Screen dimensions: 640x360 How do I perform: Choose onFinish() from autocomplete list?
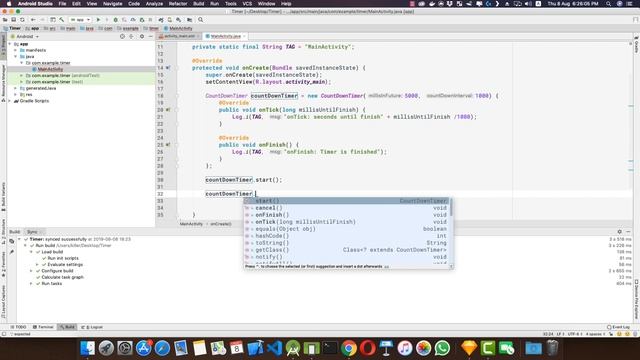tap(347, 215)
